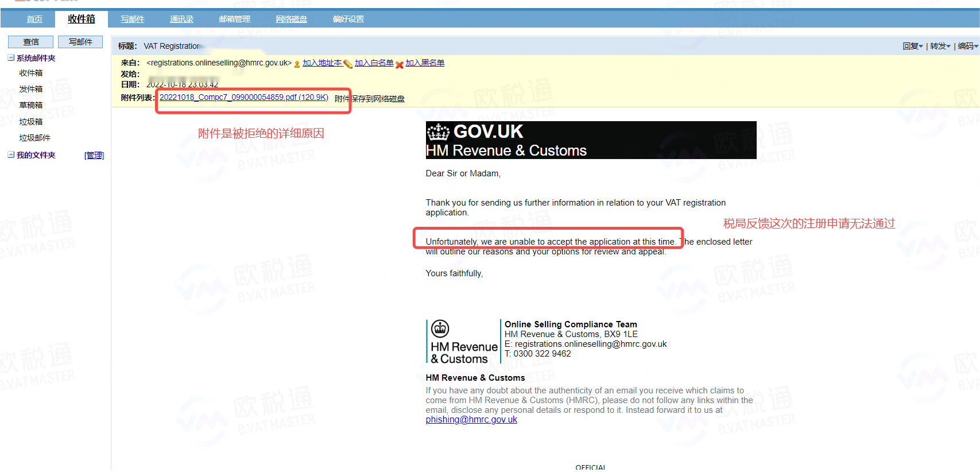Viewport: 980px width, 472px height.
Task: Click the 加入黑名单 blacklist link
Action: (x=425, y=63)
